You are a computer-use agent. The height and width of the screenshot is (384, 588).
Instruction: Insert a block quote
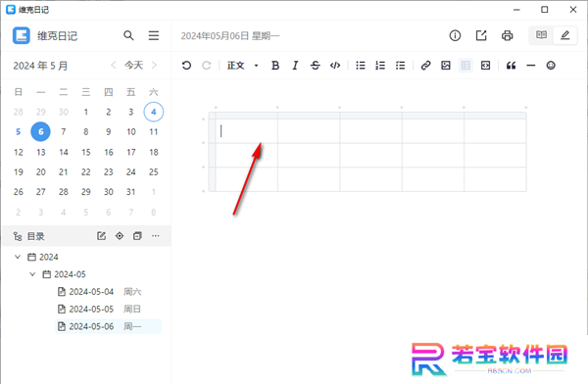tap(511, 66)
